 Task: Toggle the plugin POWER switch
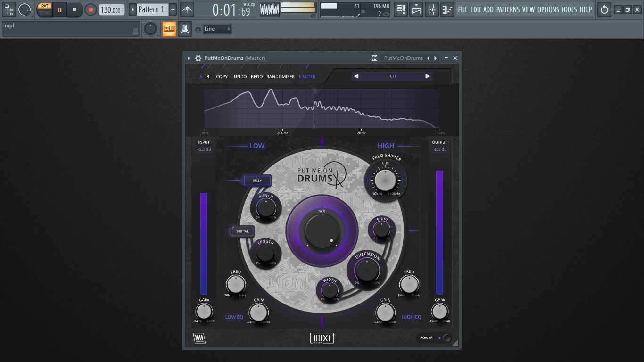click(x=446, y=338)
